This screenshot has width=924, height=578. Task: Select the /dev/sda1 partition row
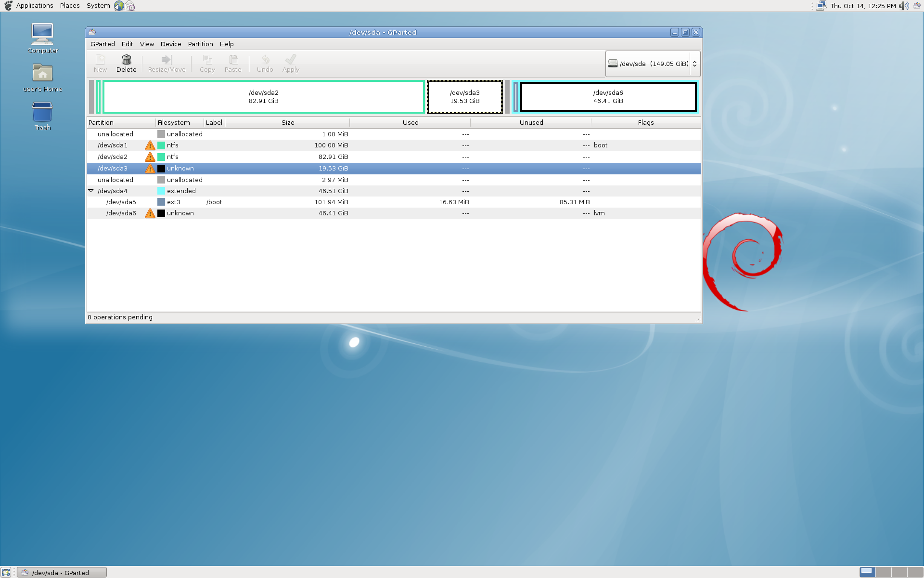[x=394, y=145]
